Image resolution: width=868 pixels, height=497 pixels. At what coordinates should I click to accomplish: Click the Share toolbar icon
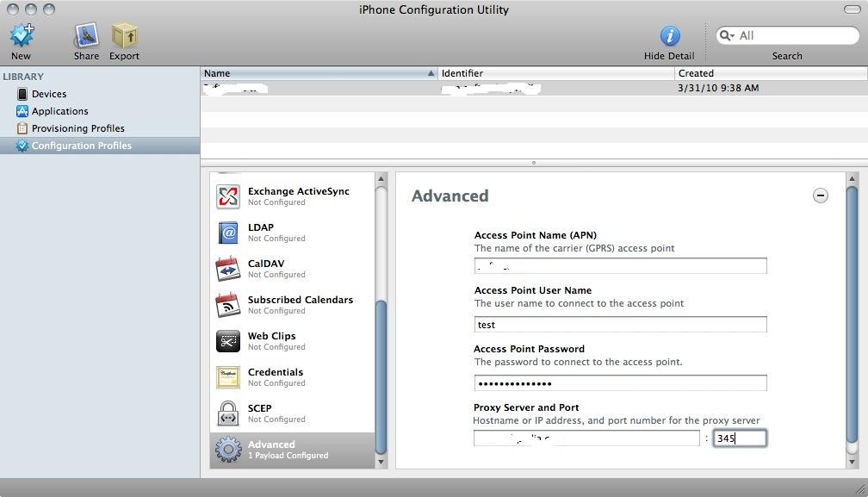click(x=86, y=35)
